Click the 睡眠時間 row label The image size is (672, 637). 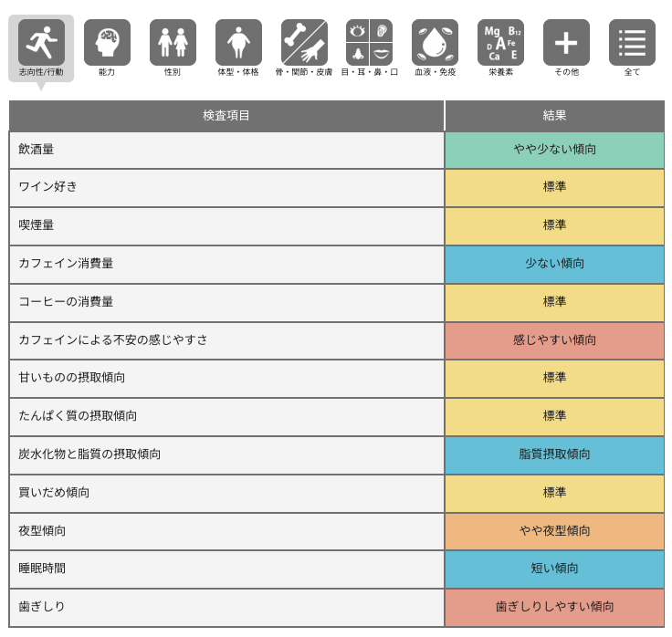point(42,569)
